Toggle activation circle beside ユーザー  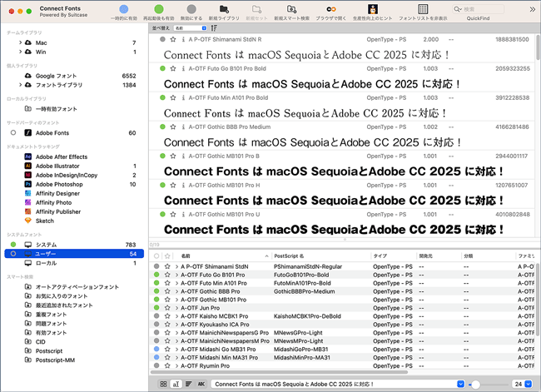tap(13, 254)
